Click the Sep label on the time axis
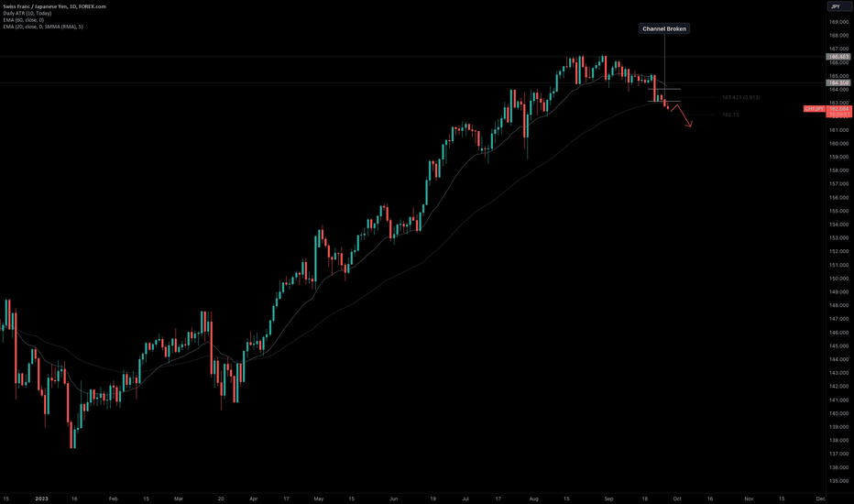This screenshot has width=854, height=504. tap(608, 499)
